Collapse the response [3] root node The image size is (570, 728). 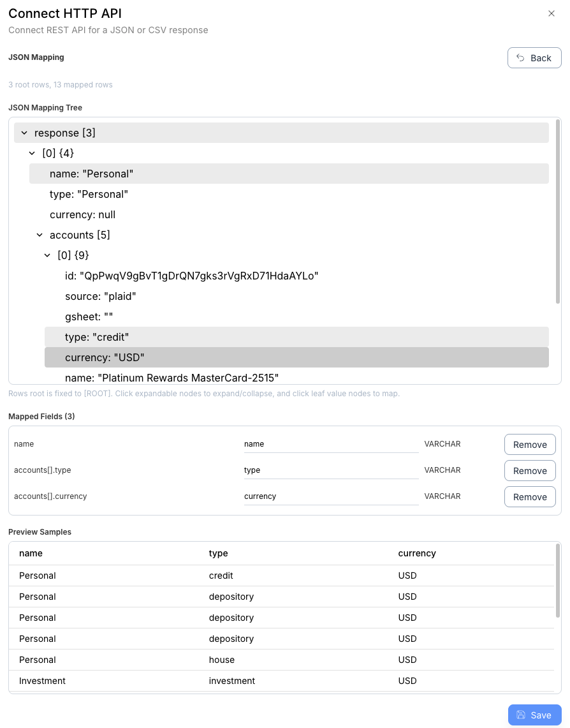pyautogui.click(x=24, y=133)
